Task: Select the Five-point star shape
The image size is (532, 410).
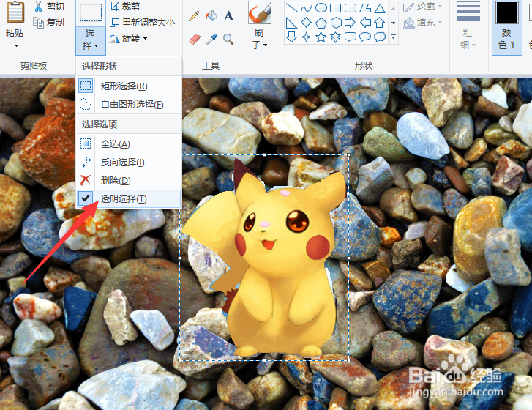Action: point(321,37)
